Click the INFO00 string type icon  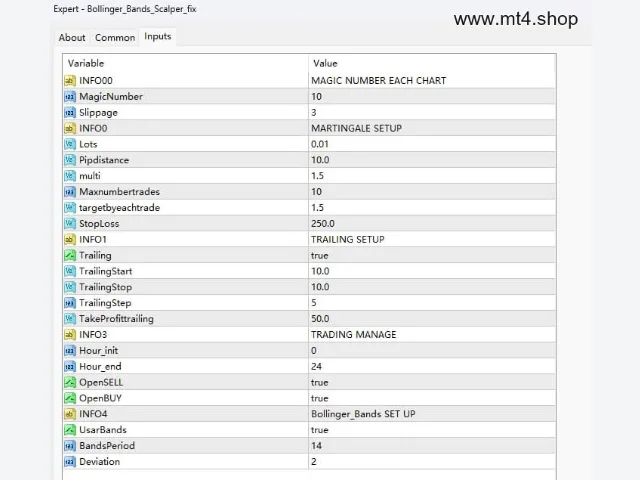point(70,81)
